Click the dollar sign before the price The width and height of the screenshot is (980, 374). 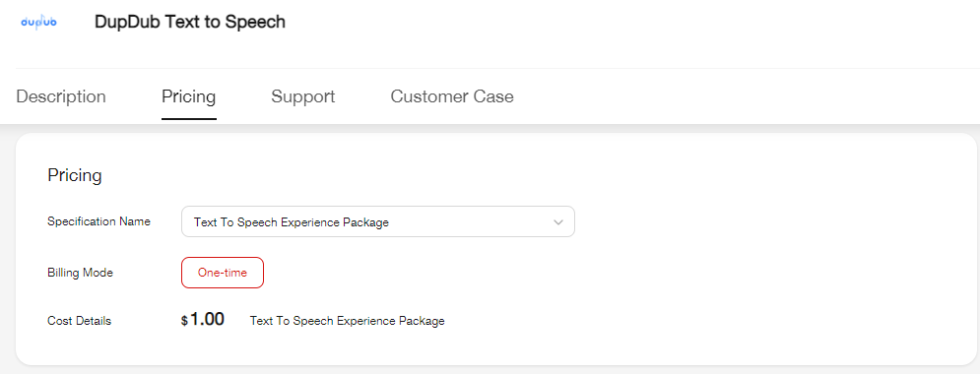point(184,321)
